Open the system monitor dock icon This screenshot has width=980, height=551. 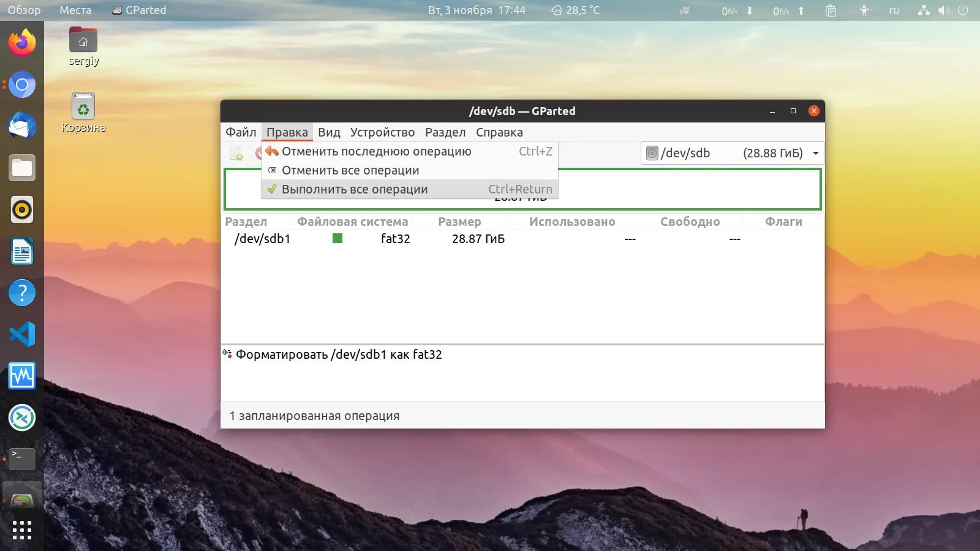tap(22, 376)
